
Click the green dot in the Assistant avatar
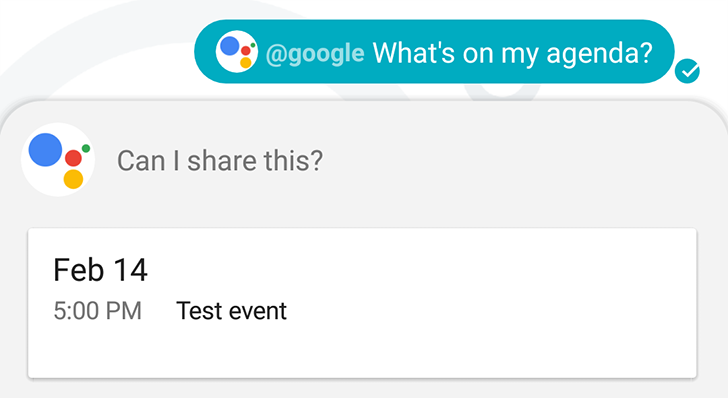click(x=86, y=149)
